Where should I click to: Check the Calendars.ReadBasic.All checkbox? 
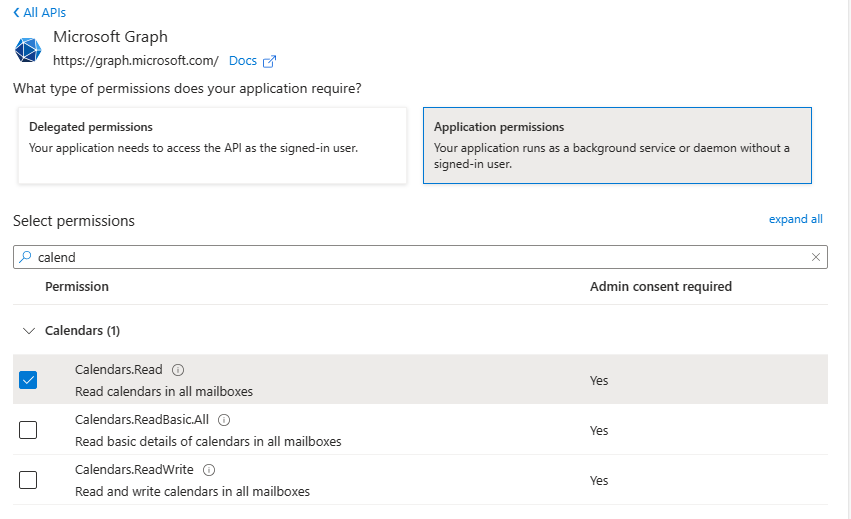click(x=28, y=430)
